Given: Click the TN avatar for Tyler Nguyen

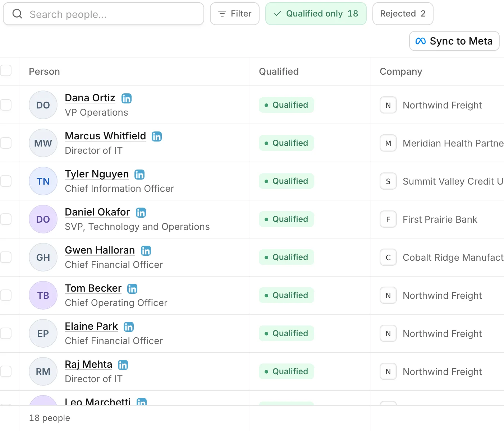Looking at the screenshot, I should tap(43, 181).
